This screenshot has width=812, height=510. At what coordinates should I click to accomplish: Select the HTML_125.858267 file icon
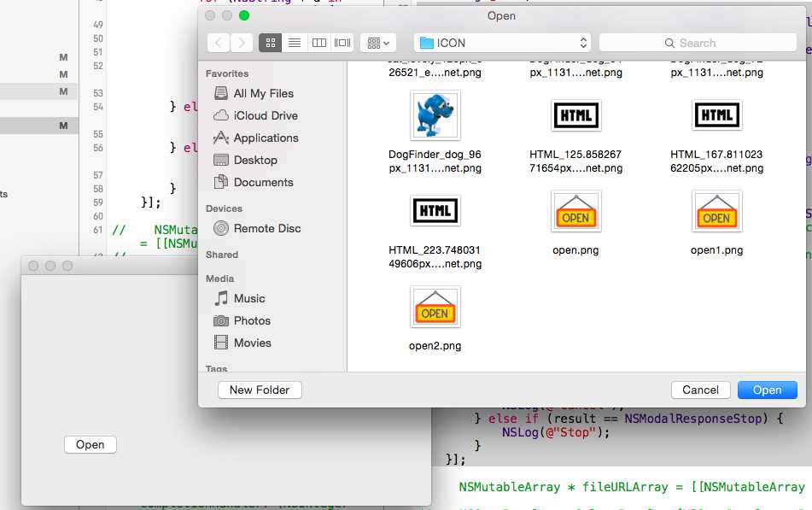(575, 115)
